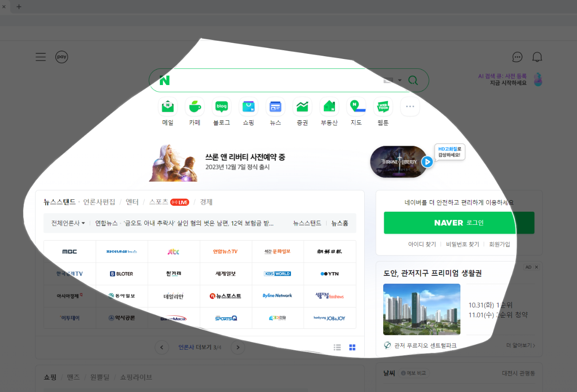Select the 쇼핑라이브 tab
The height and width of the screenshot is (392, 577).
tap(136, 377)
